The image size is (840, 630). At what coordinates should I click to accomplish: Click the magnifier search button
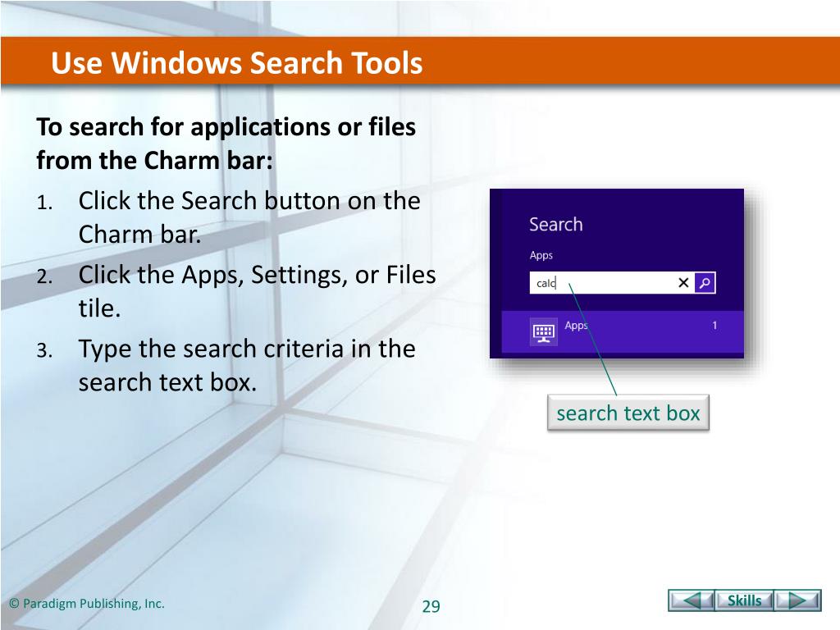(705, 282)
